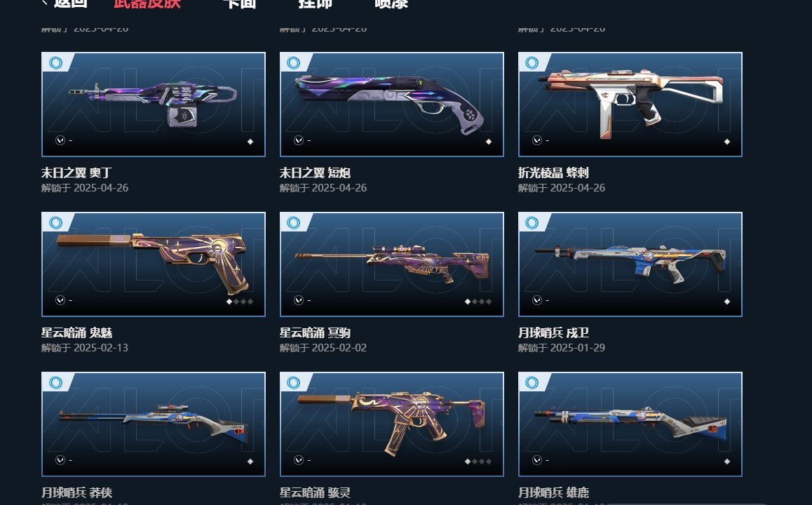
Task: Click the circle badge on 末日之翼 奥丁 card
Action: click(x=55, y=63)
